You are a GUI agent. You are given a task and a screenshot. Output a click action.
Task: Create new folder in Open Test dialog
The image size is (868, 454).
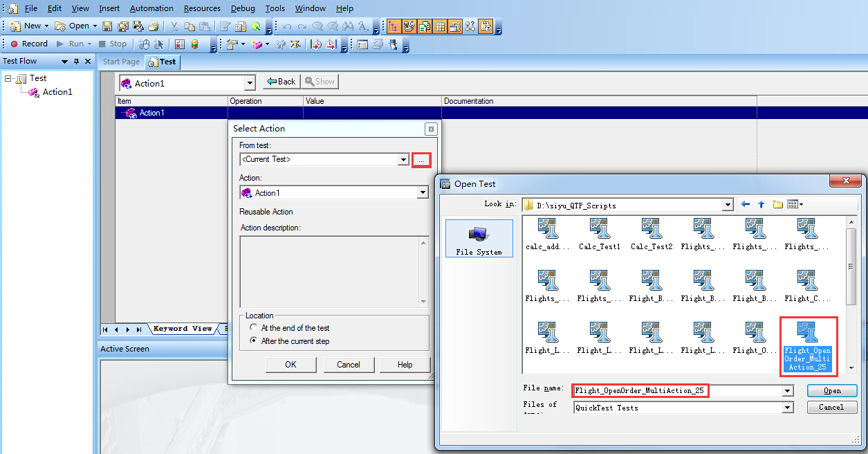click(777, 204)
